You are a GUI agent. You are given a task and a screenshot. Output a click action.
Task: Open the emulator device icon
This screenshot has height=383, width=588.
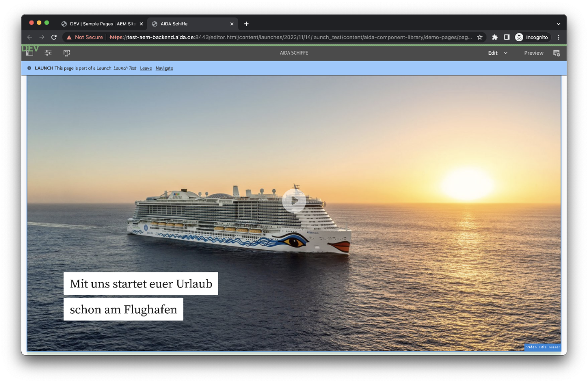click(x=67, y=53)
